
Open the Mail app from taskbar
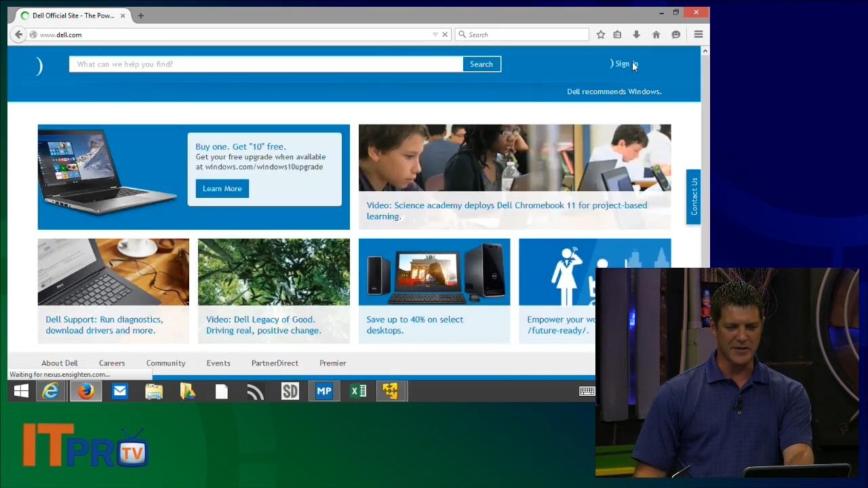point(119,391)
